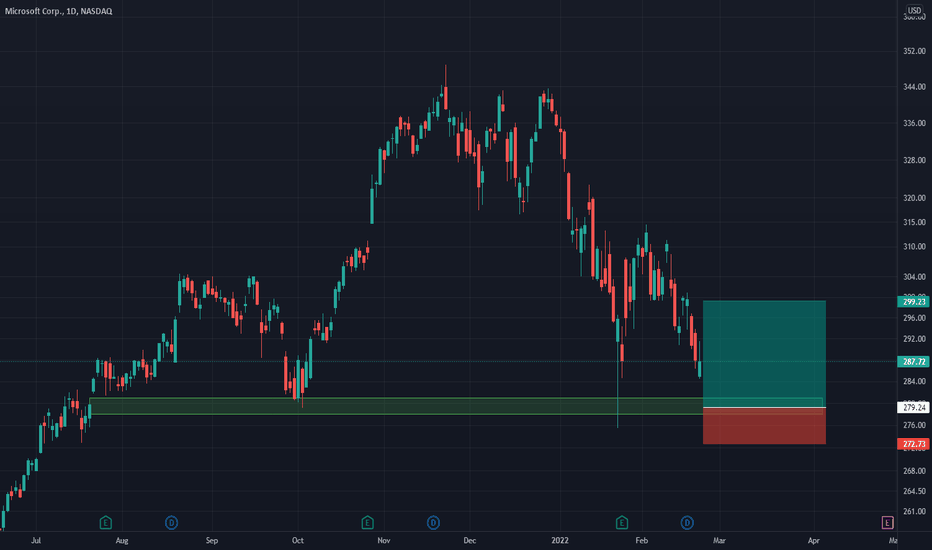The image size is (932, 550).
Task: Click the 336.00 price axis label
Action: point(914,123)
